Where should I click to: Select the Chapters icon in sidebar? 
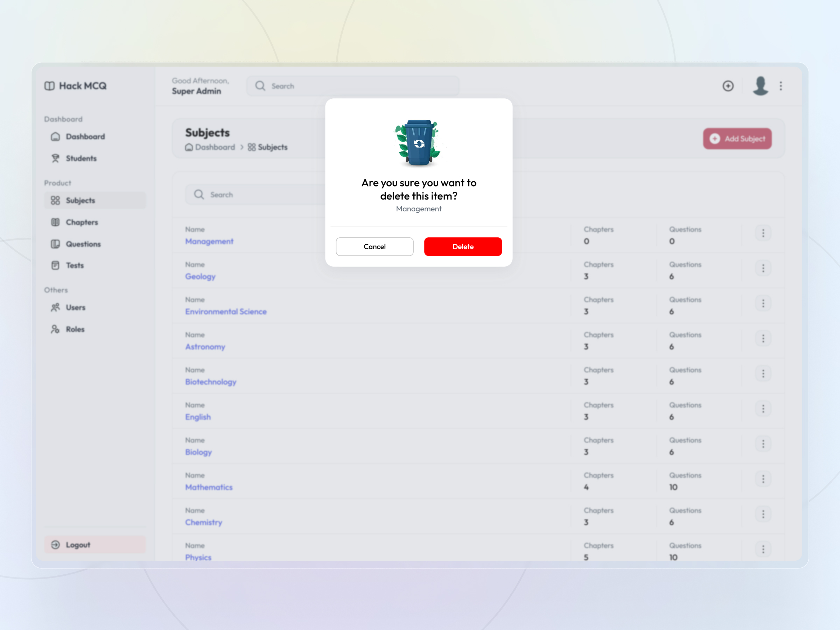point(55,222)
